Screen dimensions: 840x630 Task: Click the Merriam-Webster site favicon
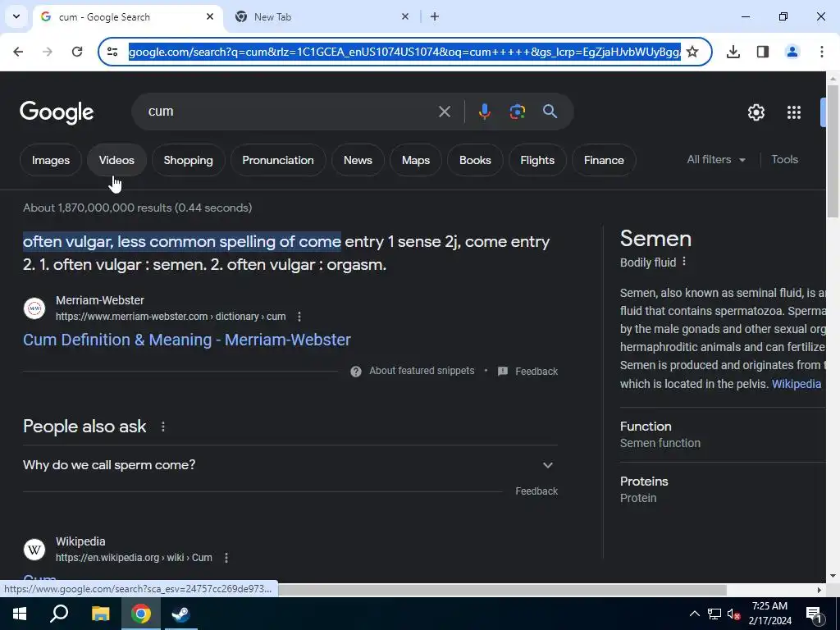point(34,308)
